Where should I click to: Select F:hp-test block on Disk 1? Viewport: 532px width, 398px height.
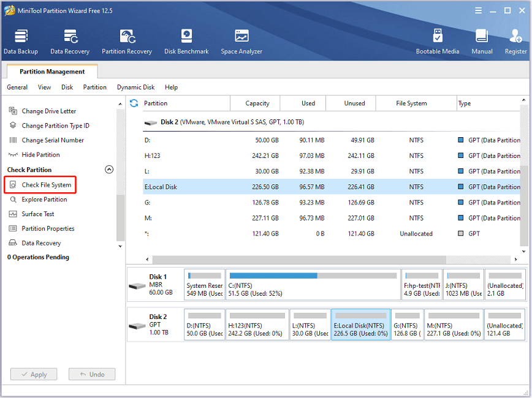422,285
